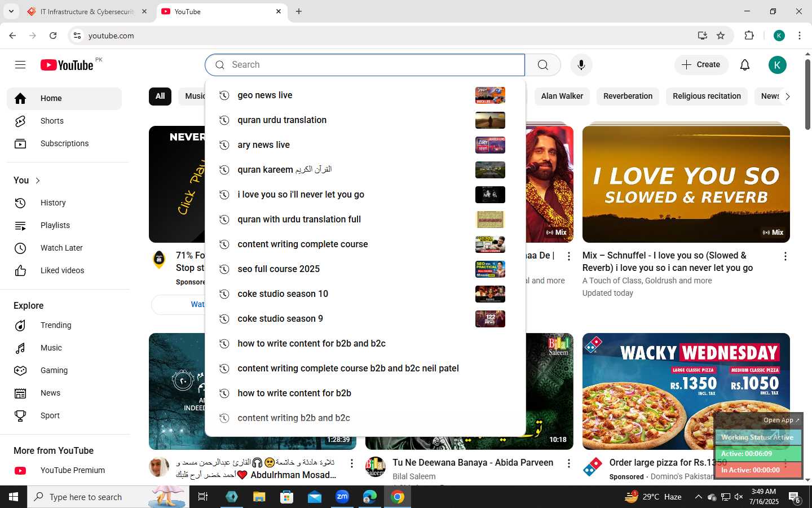Click the YouTube search input field
The width and height of the screenshot is (812, 508).
[x=365, y=65]
